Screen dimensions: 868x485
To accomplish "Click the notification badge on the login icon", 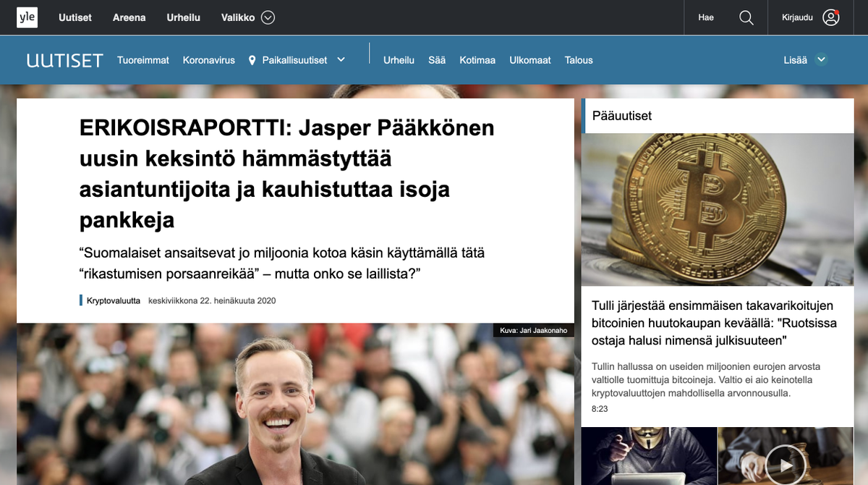I will tap(837, 12).
